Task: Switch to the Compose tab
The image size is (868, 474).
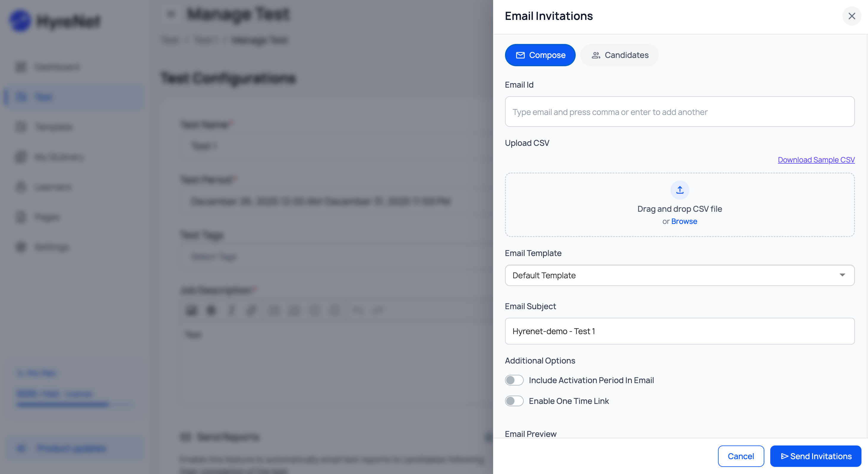Action: click(x=540, y=55)
